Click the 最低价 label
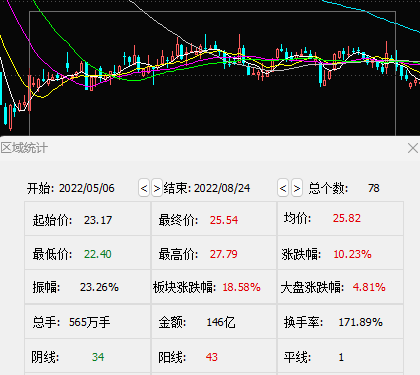 [52, 254]
